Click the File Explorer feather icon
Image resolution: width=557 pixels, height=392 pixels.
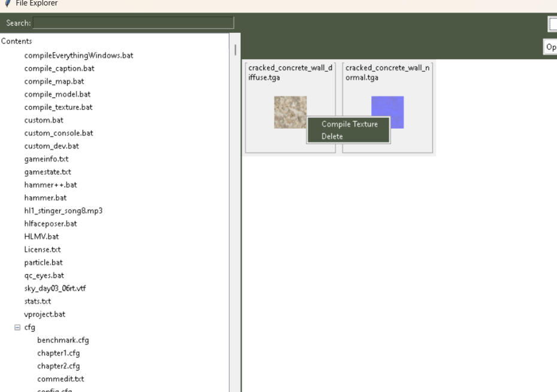[7, 4]
